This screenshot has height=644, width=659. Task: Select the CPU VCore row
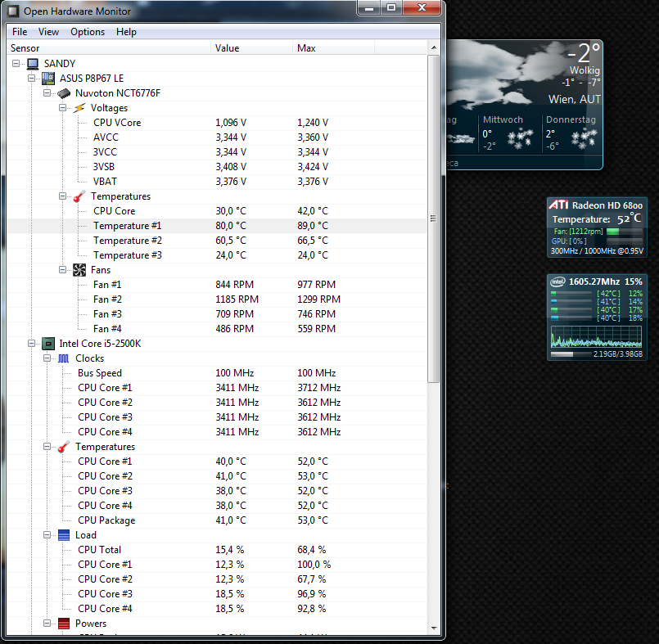(x=216, y=123)
